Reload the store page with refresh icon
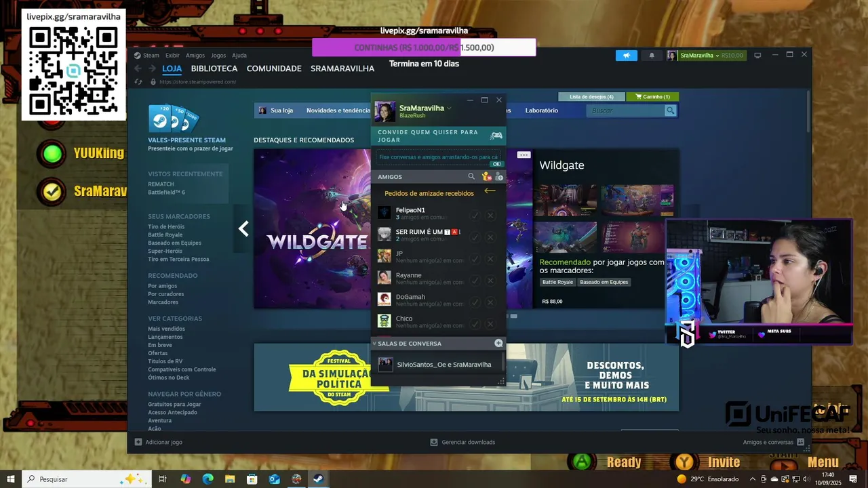The height and width of the screenshot is (488, 868). [138, 82]
